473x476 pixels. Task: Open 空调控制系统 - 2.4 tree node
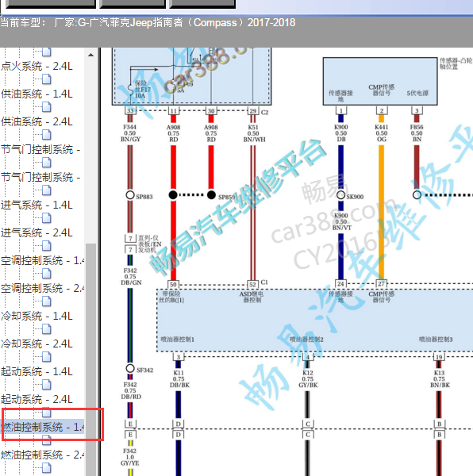coord(43,289)
